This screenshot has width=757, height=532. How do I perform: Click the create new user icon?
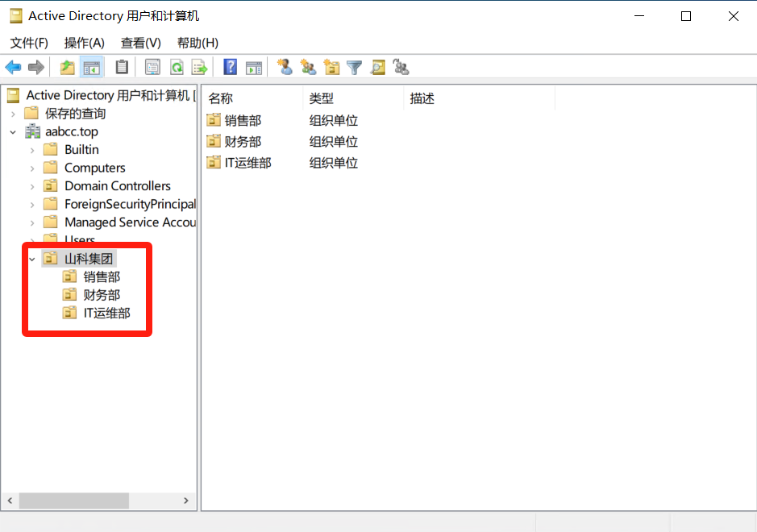pos(285,67)
